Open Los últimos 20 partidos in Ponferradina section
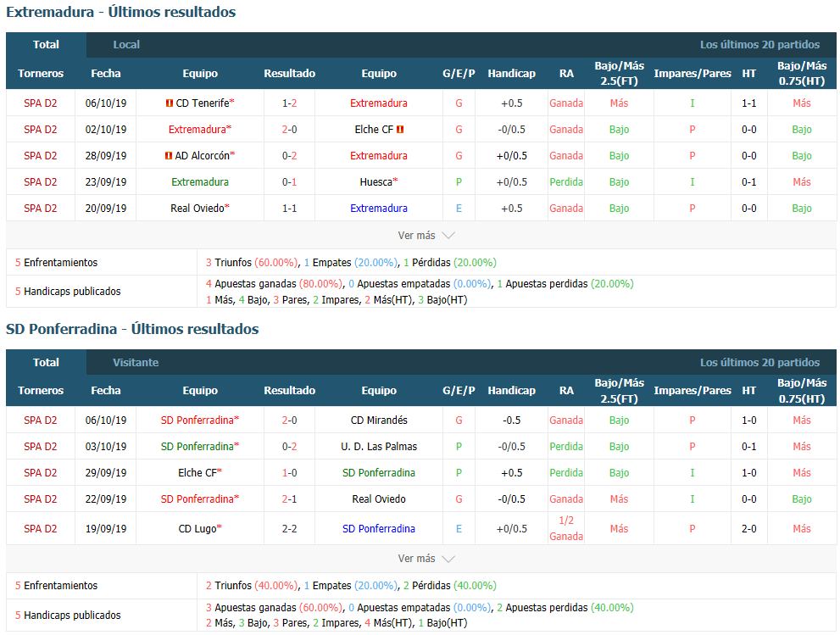 click(759, 363)
